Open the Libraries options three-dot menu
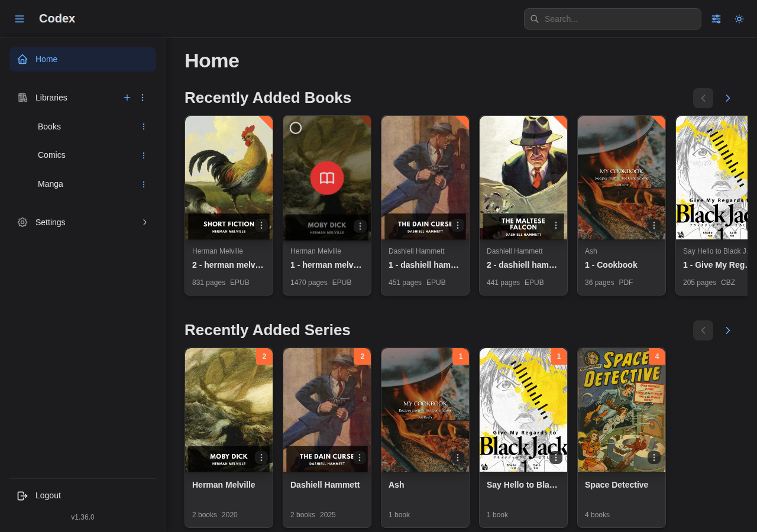 [x=143, y=98]
